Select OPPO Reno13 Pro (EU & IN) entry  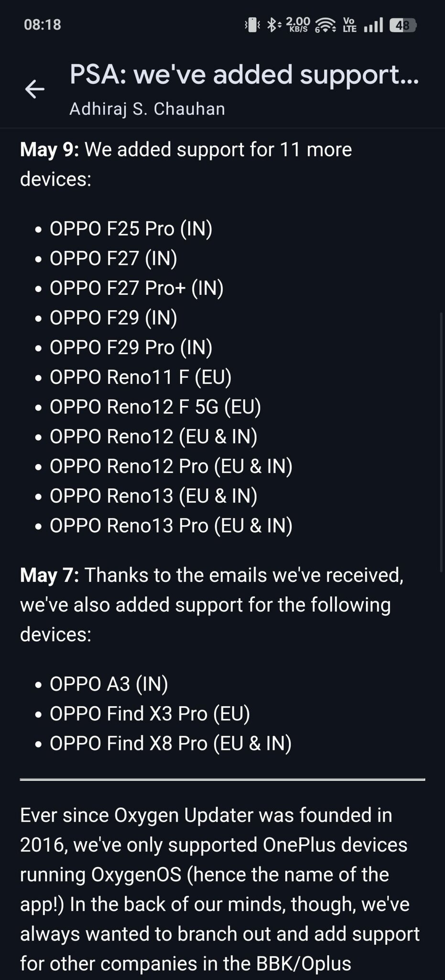pos(171,525)
